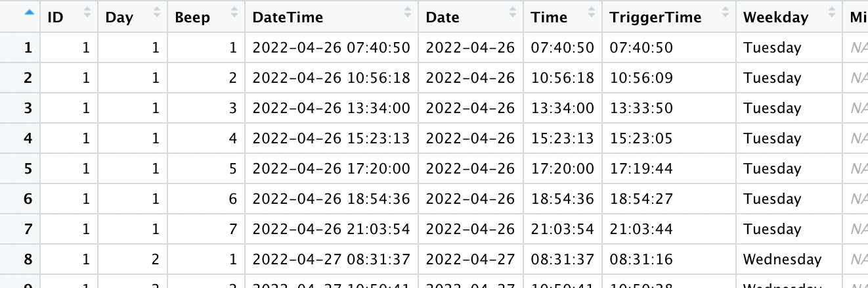The width and height of the screenshot is (868, 288).
Task: Select the Day value 2 in row 8
Action: pyautogui.click(x=155, y=260)
